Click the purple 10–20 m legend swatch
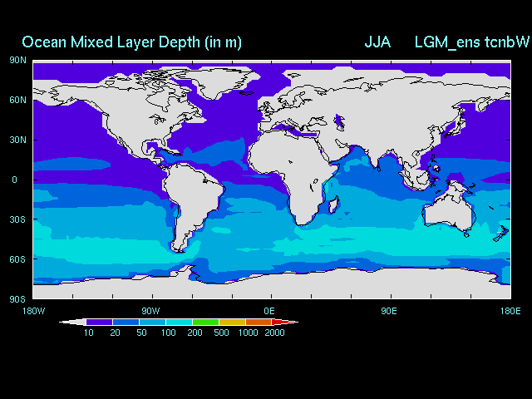Screen dimensions: 532x399 99,322
